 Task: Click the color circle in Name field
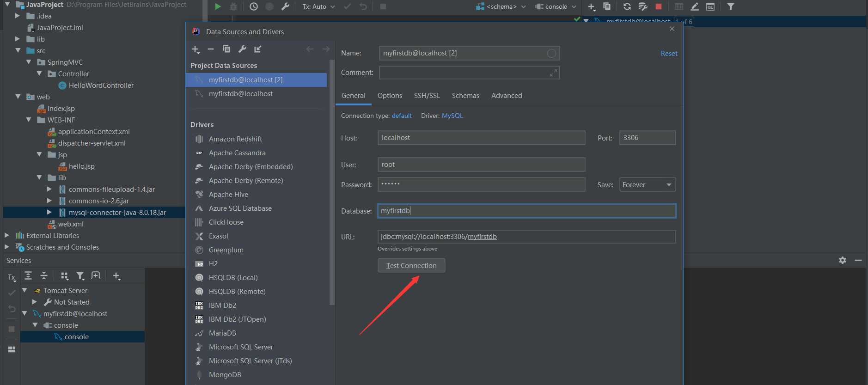[551, 53]
